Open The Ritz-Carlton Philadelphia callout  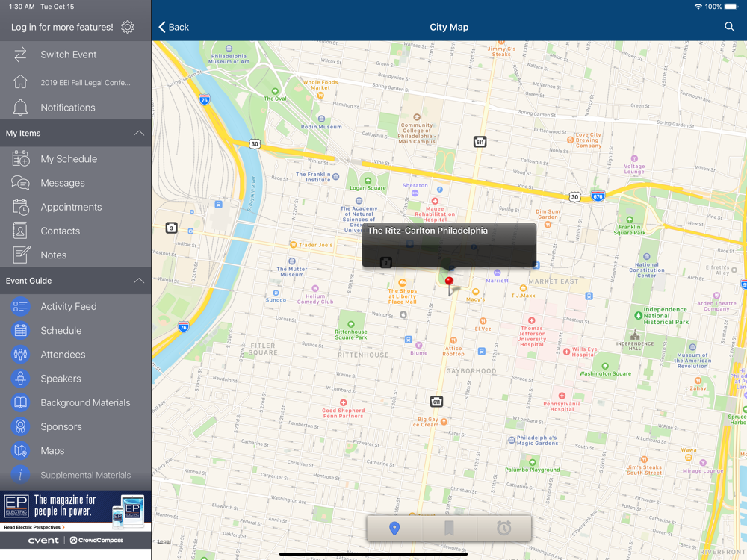449,244
